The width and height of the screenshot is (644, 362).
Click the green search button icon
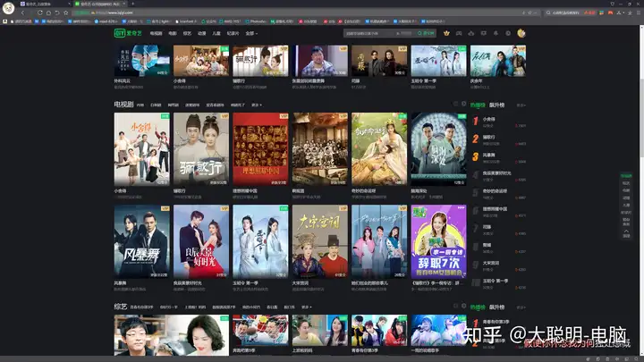pyautogui.click(x=426, y=33)
